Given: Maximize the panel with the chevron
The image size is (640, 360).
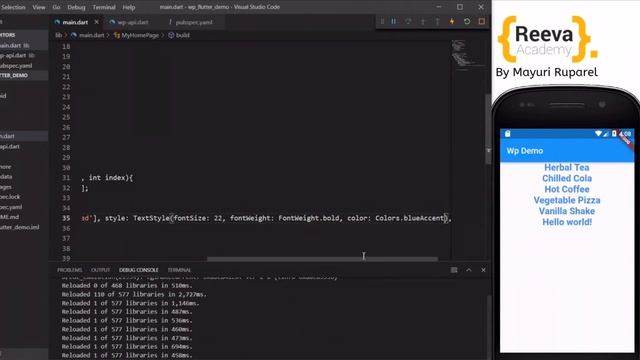Looking at the screenshot, I should coord(469,270).
